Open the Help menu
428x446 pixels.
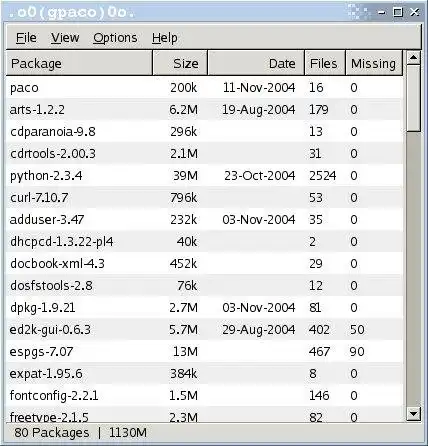click(165, 38)
